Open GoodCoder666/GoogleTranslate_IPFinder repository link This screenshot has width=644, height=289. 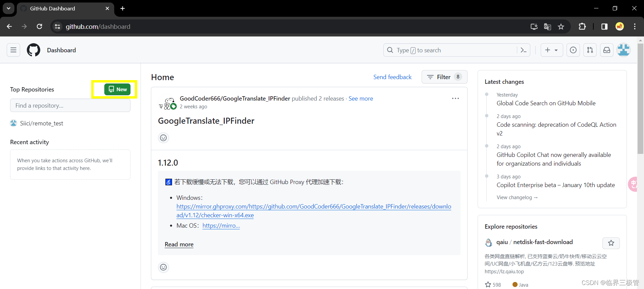coord(235,98)
